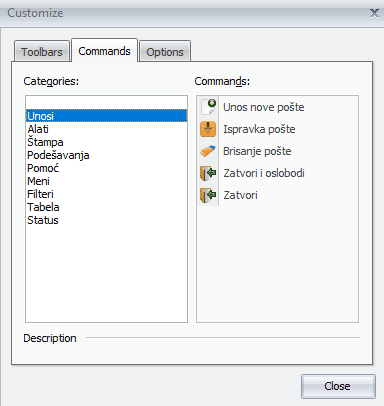Viewport: 384px width, 406px height.
Task: Select the Status category
Action: [x=43, y=220]
